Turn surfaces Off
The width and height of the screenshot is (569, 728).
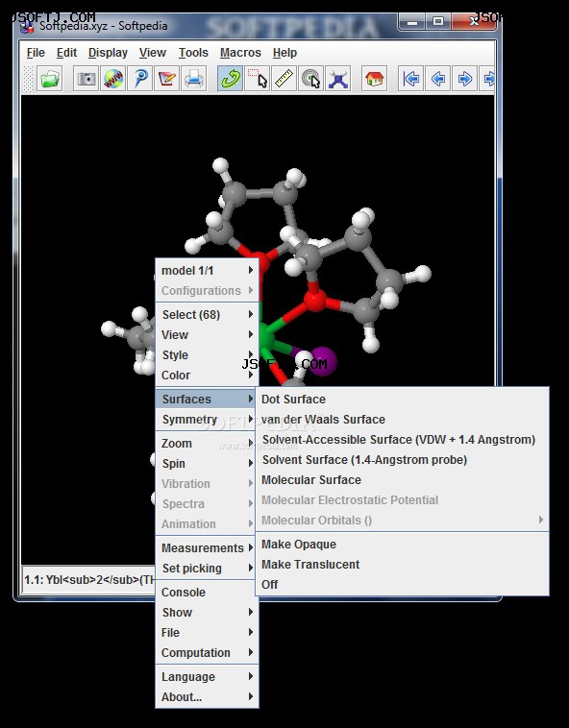pos(403,585)
